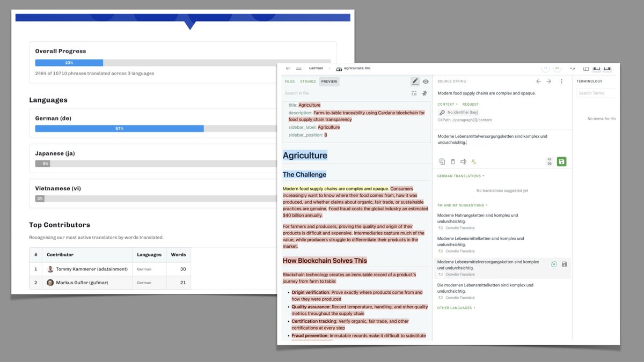The height and width of the screenshot is (362, 644).
Task: Click the text selection mode icon
Action: pyautogui.click(x=463, y=161)
